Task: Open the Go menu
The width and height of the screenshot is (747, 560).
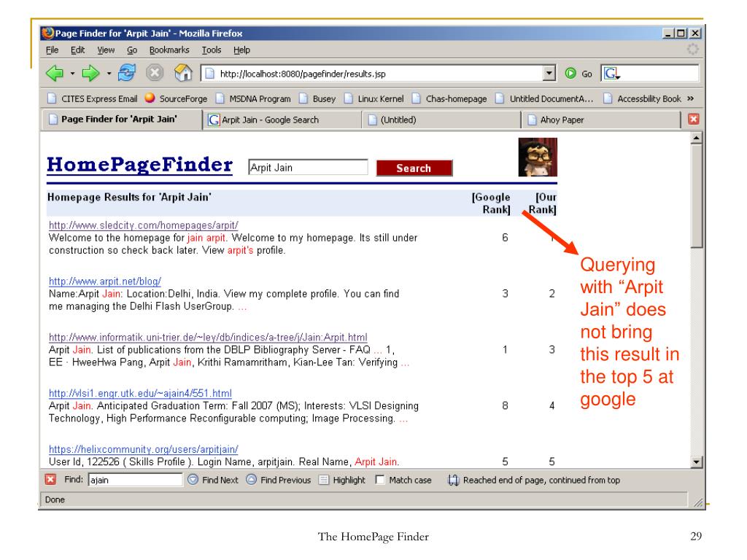Action: coord(132,50)
